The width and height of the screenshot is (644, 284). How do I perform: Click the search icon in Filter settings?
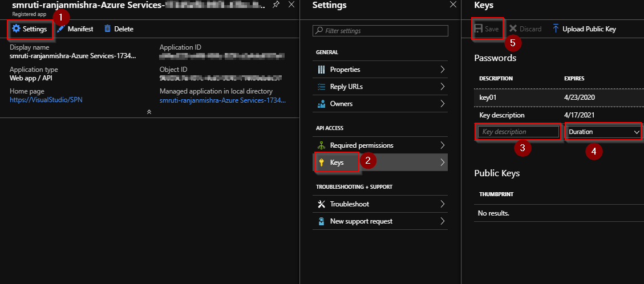319,31
